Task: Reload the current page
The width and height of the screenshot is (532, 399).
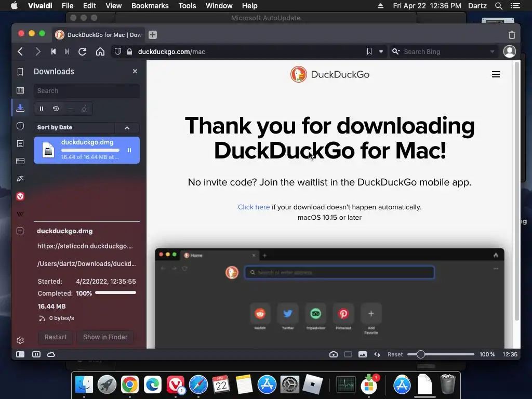Action: coord(82,51)
